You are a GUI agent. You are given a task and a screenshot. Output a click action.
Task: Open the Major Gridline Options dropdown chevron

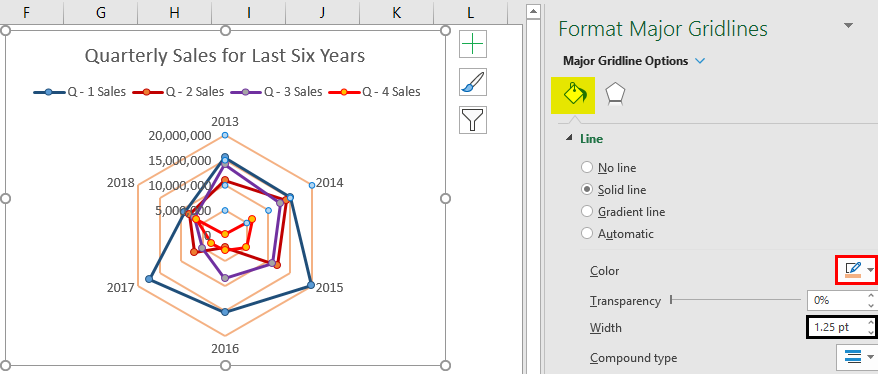point(700,61)
